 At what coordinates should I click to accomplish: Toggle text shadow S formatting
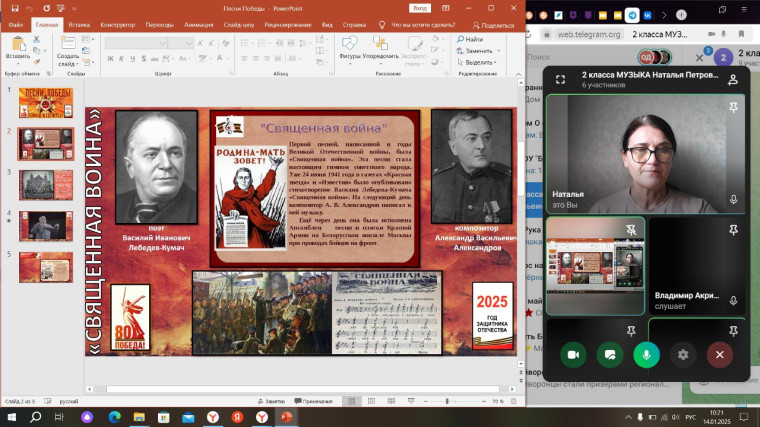coord(143,59)
